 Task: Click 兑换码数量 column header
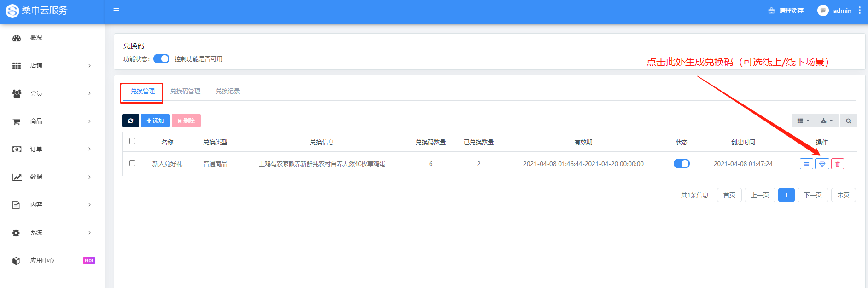[431, 142]
